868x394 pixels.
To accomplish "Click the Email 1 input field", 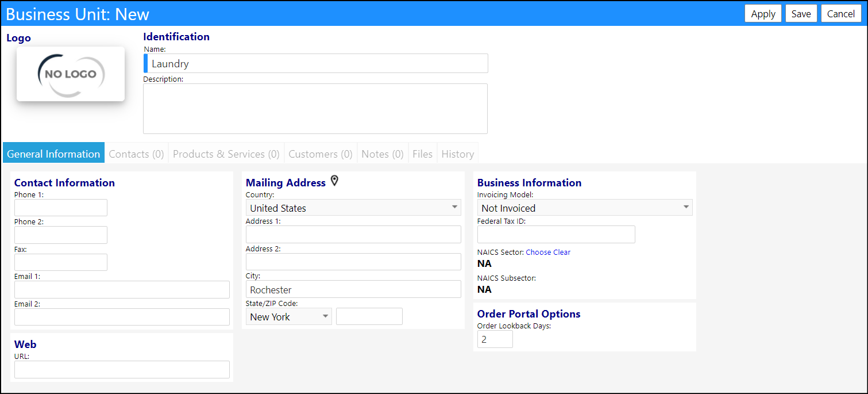I will coord(122,289).
